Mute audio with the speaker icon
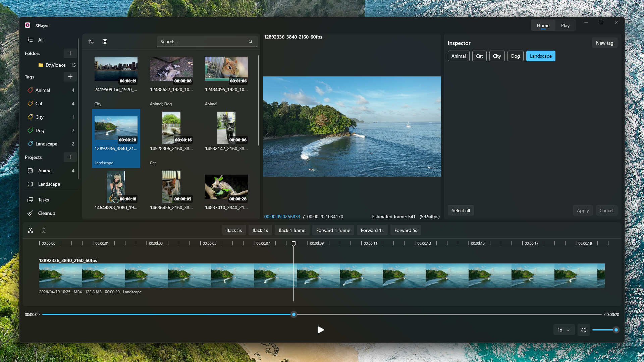644x362 pixels. click(584, 330)
